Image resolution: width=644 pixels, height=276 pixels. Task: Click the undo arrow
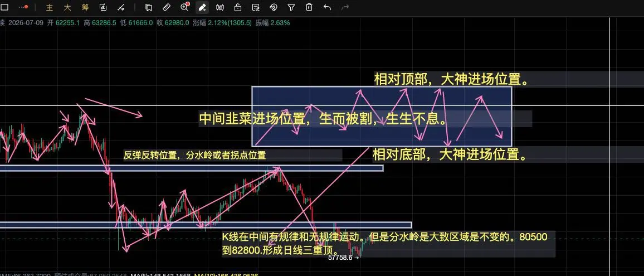coord(328,7)
